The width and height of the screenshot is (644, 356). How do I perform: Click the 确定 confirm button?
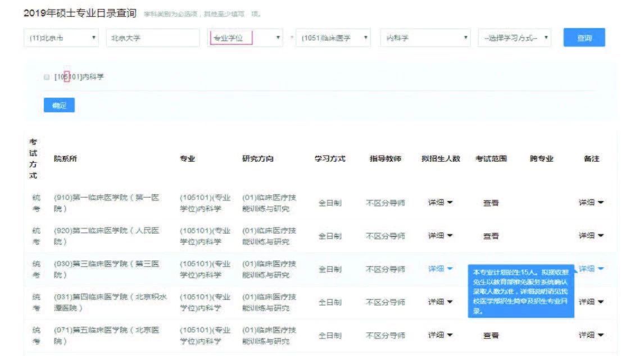(x=58, y=105)
